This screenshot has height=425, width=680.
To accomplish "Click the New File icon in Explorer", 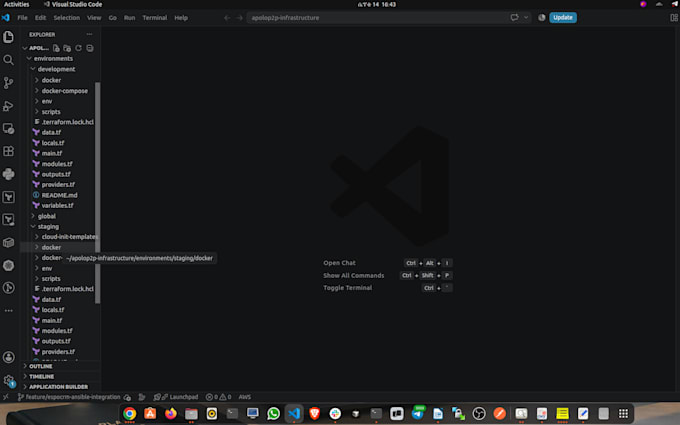I will point(56,48).
